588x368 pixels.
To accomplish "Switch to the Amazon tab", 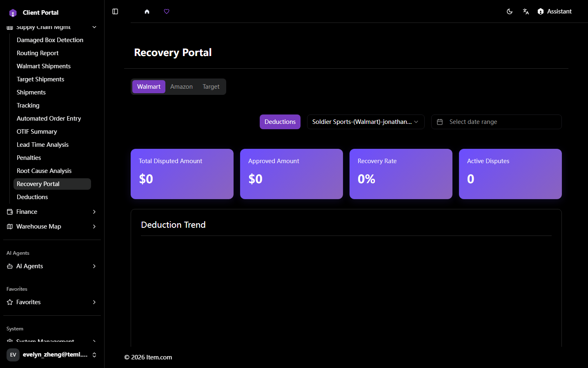I will tap(181, 87).
